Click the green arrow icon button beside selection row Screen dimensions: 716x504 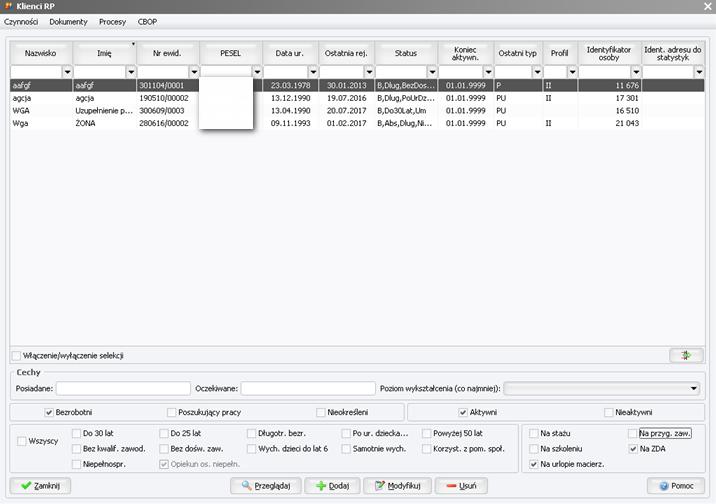click(686, 355)
